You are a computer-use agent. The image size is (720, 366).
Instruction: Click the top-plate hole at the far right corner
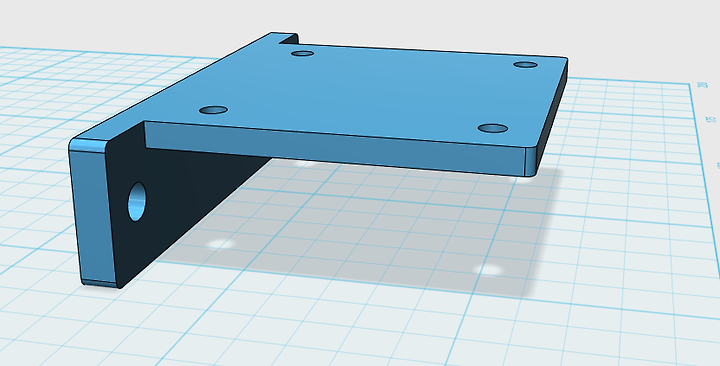[x=526, y=65]
